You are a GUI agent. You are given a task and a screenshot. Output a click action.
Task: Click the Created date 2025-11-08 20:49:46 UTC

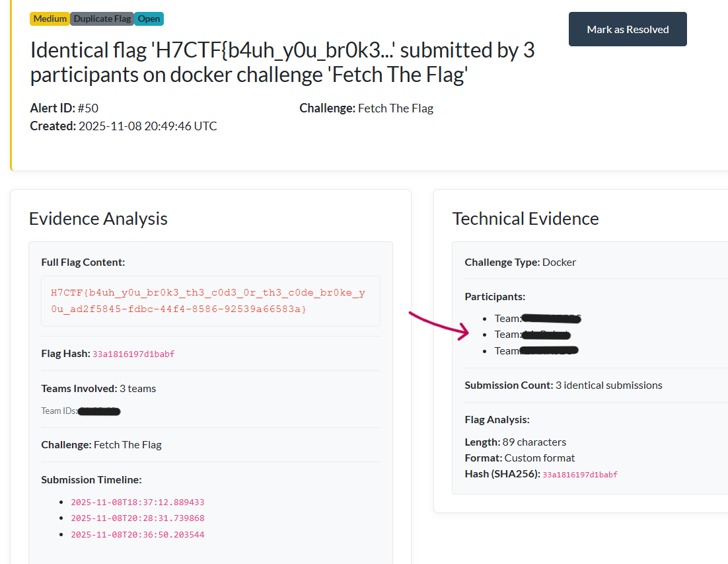click(124, 126)
